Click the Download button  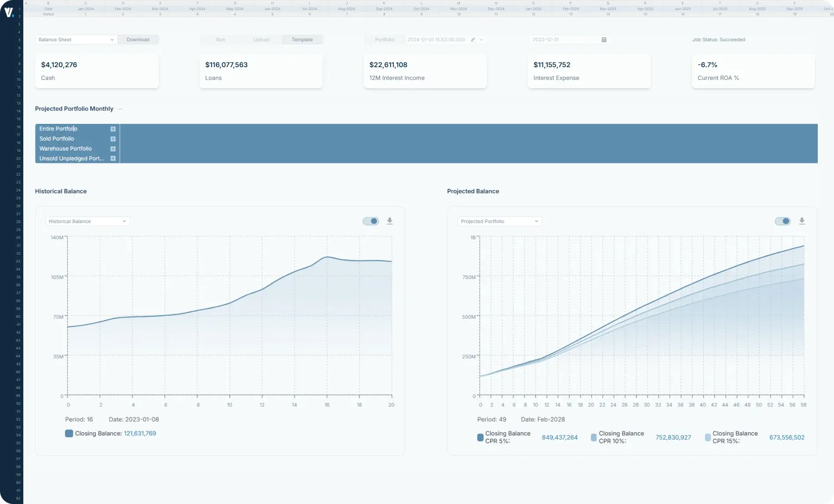click(x=138, y=40)
